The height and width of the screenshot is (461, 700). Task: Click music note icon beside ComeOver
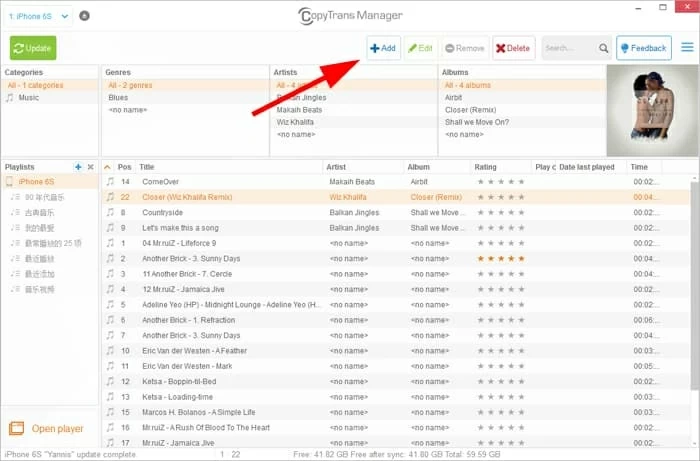(x=110, y=182)
